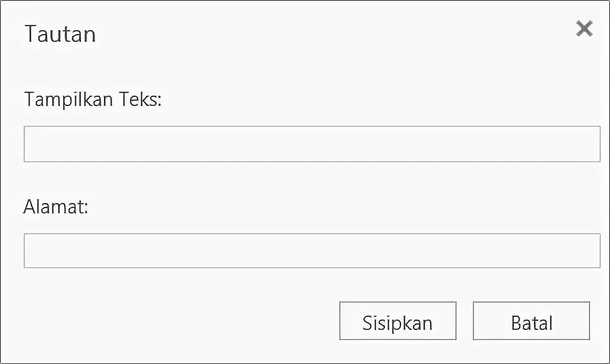The height and width of the screenshot is (364, 610).
Task: Dismiss the dialog using the X icon
Action: pos(584,29)
